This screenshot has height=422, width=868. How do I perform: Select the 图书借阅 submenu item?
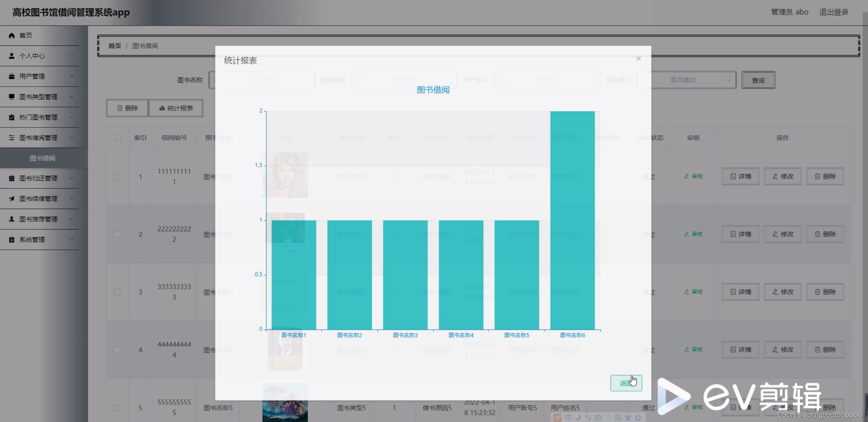click(x=42, y=158)
